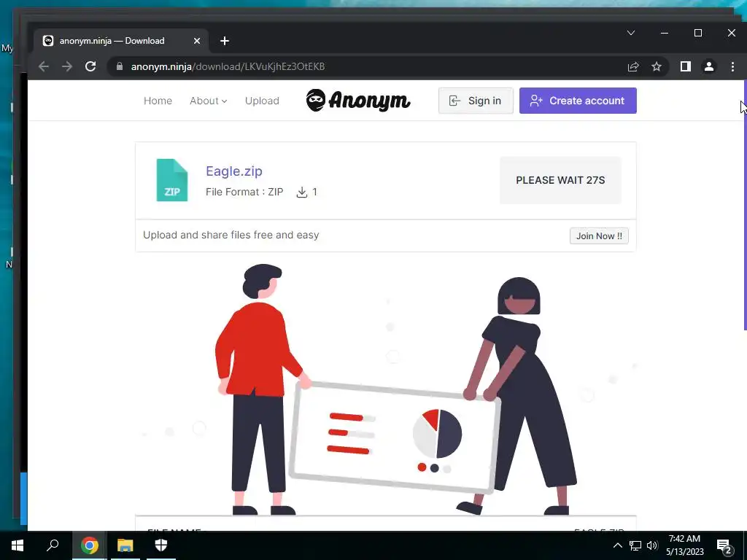The width and height of the screenshot is (747, 560).
Task: Click the ZIP file type icon
Action: tap(172, 180)
